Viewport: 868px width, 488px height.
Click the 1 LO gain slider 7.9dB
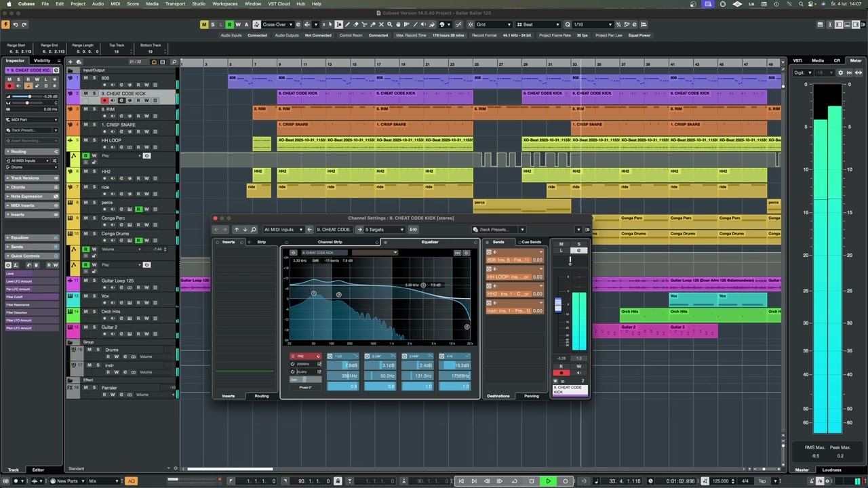[343, 365]
